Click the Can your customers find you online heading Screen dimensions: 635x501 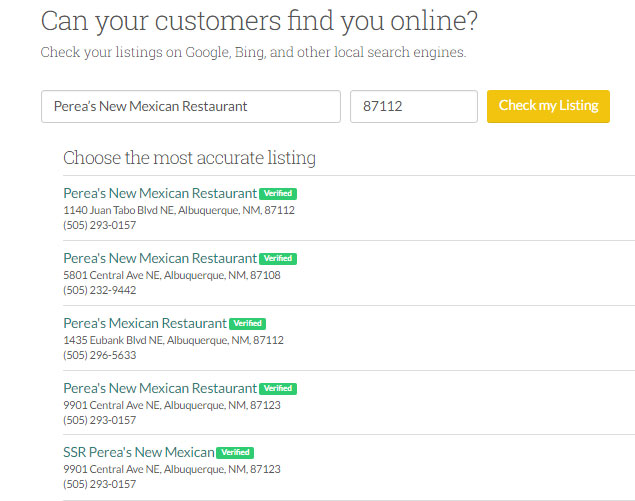point(259,21)
